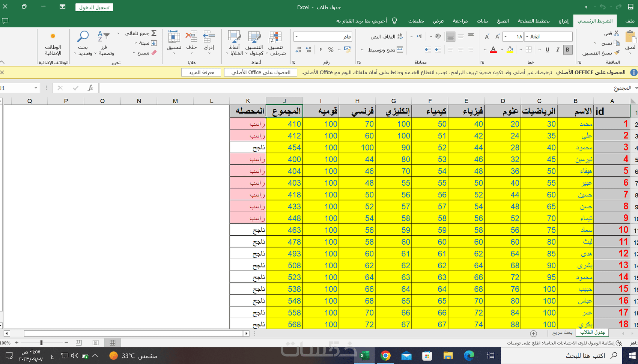Open the File (ملف) tab
638x364 pixels.
tap(630, 21)
